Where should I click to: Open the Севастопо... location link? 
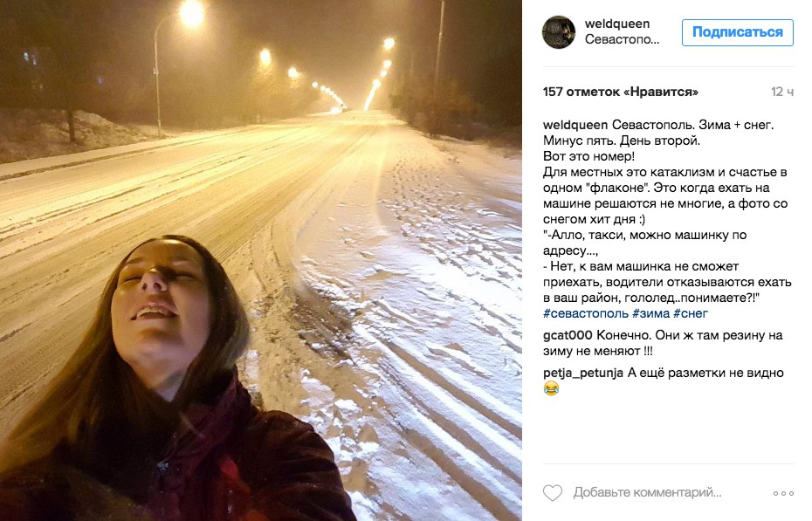point(622,39)
